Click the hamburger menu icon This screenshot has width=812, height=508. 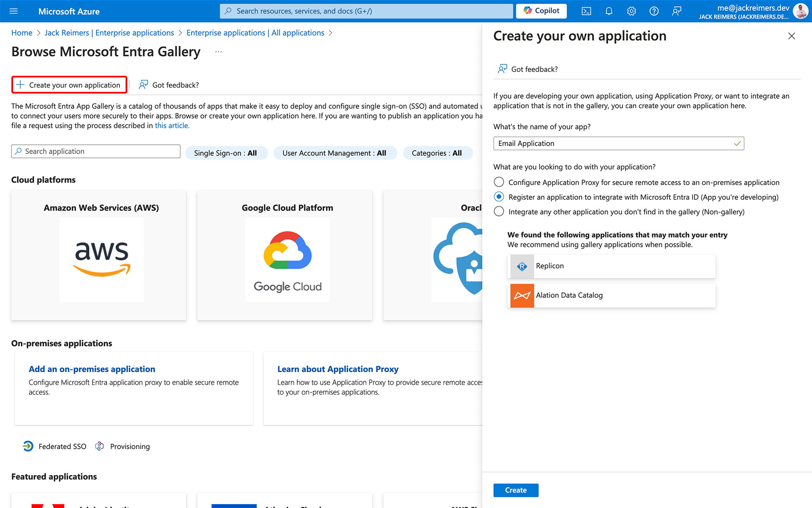[15, 11]
